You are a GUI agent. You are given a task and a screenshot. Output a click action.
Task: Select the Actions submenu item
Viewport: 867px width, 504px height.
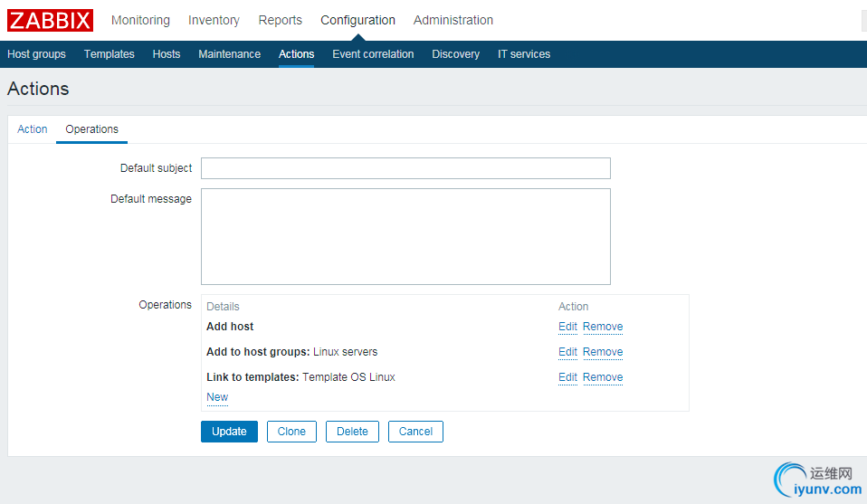[x=296, y=54]
